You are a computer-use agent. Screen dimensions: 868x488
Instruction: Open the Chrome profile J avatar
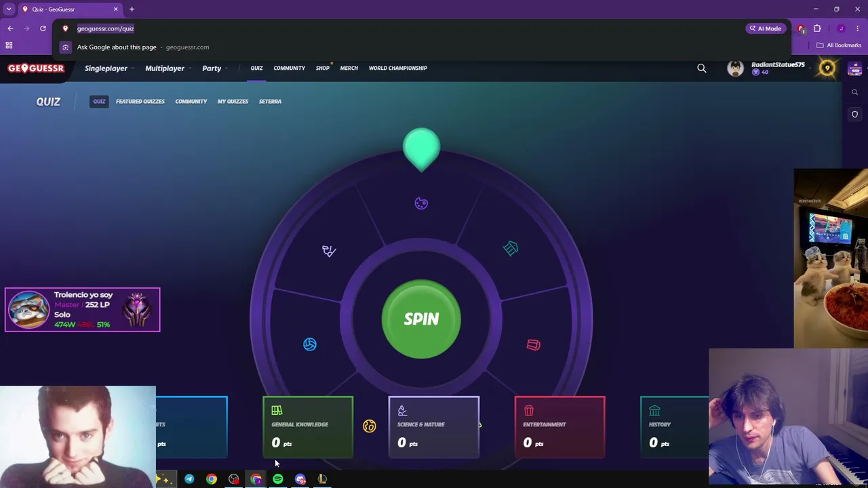[x=841, y=28]
